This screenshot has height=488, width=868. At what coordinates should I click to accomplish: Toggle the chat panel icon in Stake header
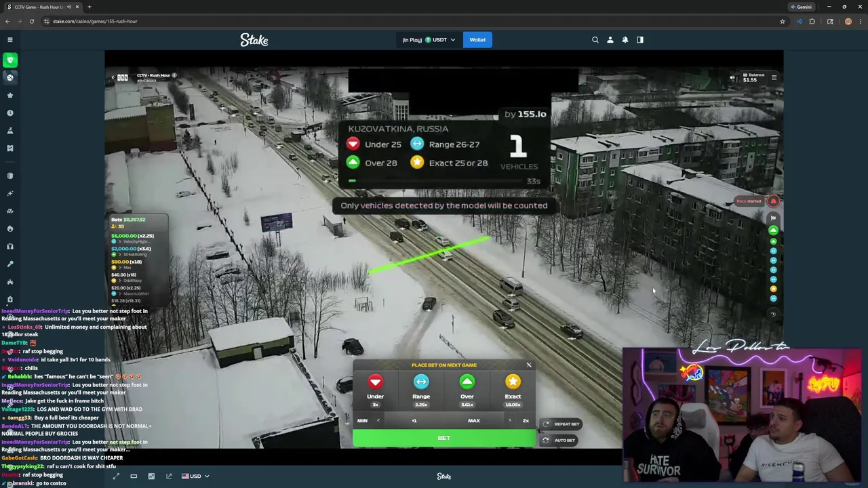click(x=639, y=40)
